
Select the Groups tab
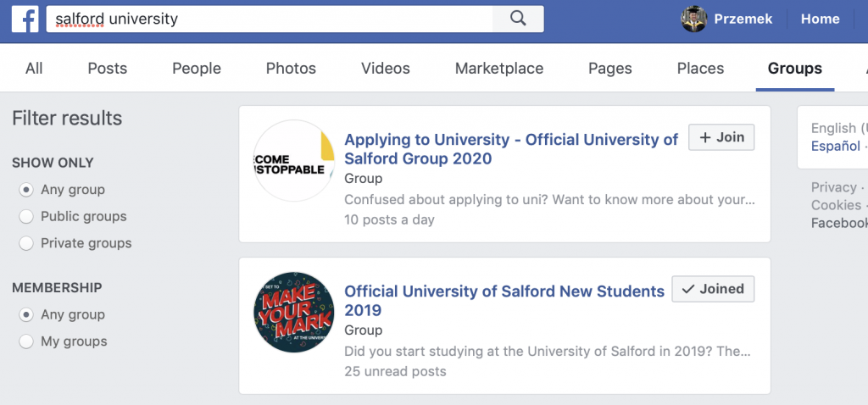[794, 68]
